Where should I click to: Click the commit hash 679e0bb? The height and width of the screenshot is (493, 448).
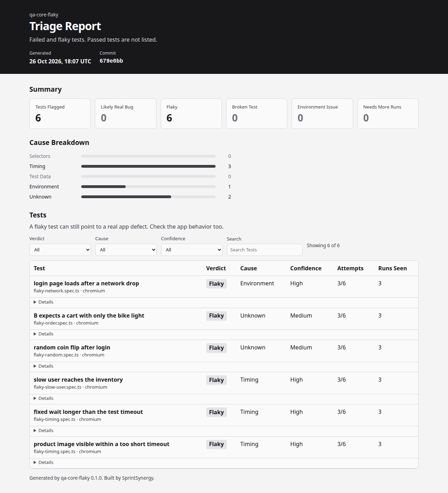coord(111,61)
